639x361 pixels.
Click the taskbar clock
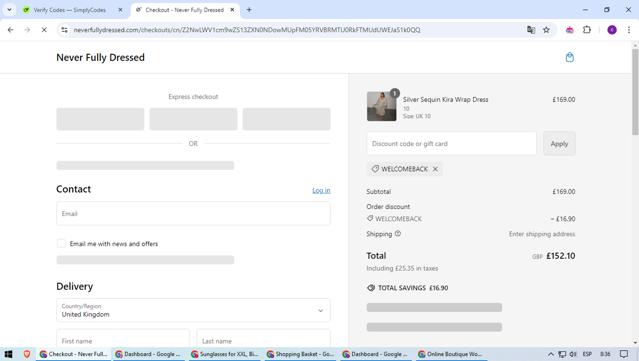[605, 354]
